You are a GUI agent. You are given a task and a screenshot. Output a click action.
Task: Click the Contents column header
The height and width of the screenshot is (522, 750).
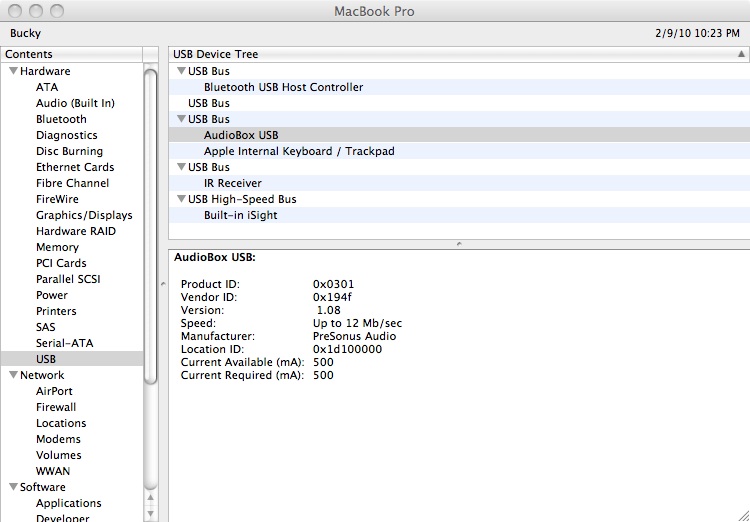[71, 54]
